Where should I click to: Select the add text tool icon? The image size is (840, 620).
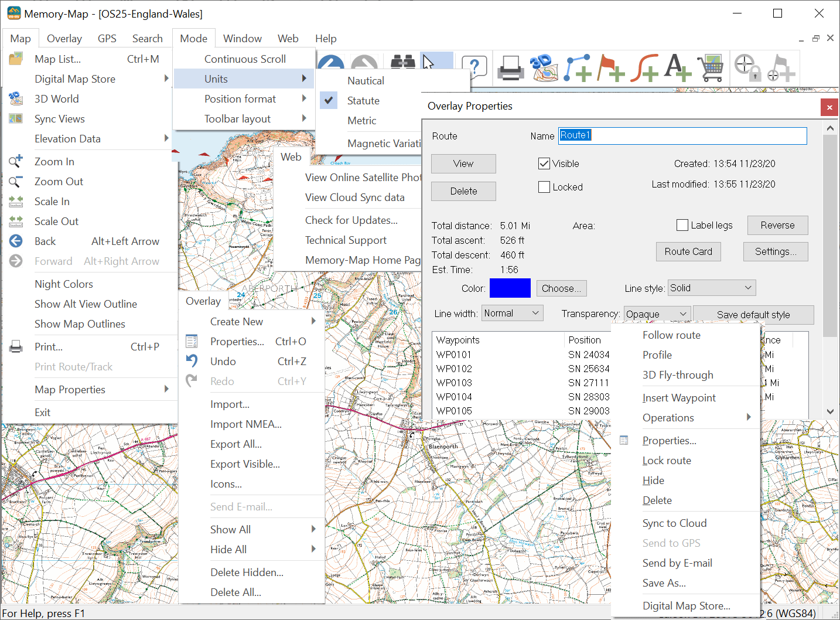[678, 68]
